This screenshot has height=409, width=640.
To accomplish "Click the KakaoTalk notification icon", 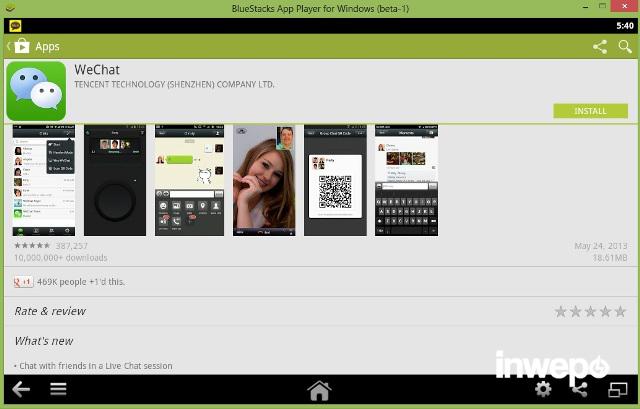I will click(x=15, y=26).
